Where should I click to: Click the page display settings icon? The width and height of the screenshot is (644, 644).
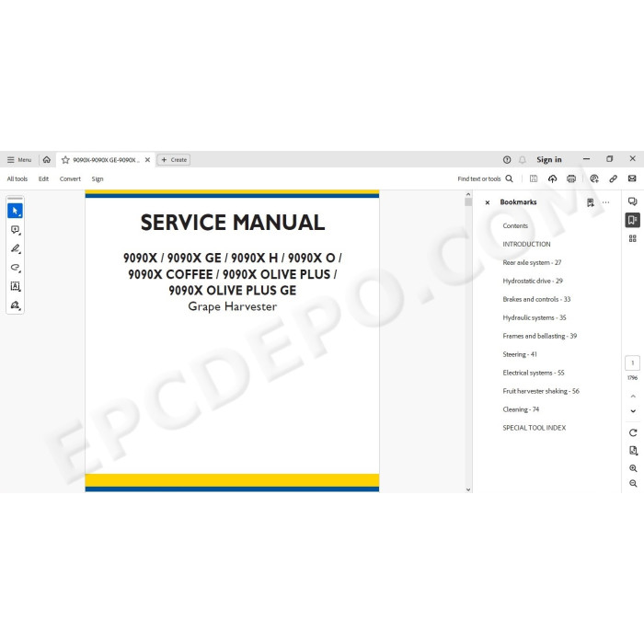click(633, 451)
